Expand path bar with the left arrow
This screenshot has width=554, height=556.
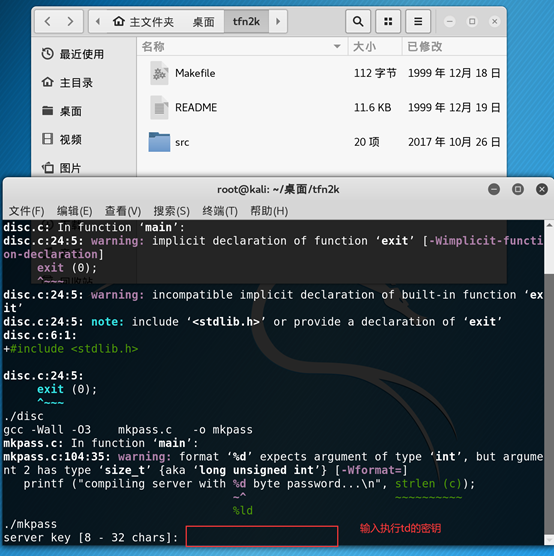(x=98, y=22)
